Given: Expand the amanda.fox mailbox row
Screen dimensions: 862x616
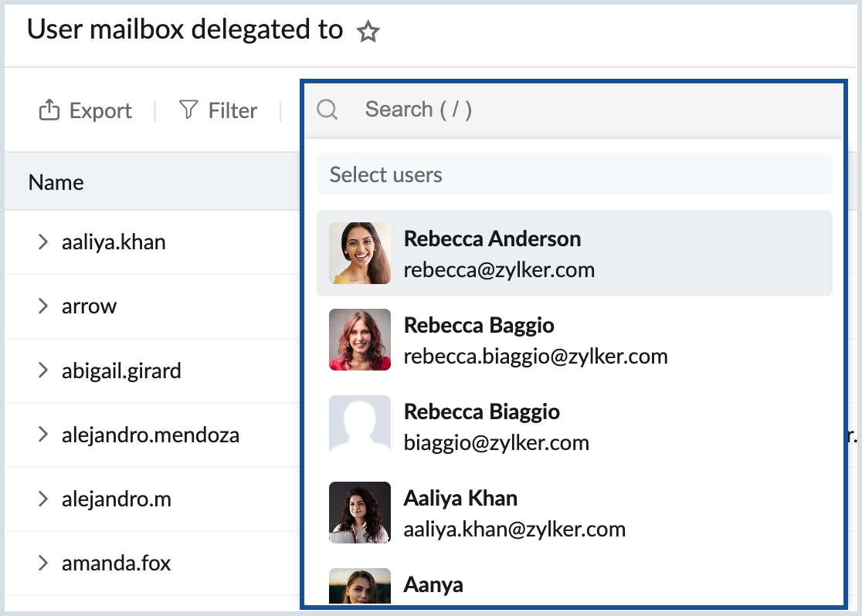Looking at the screenshot, I should pyautogui.click(x=43, y=564).
